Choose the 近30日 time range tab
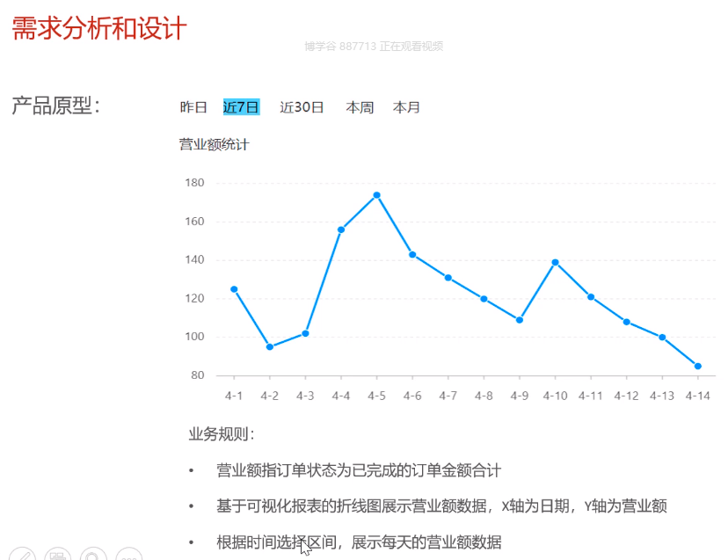The image size is (728, 560). pyautogui.click(x=302, y=107)
